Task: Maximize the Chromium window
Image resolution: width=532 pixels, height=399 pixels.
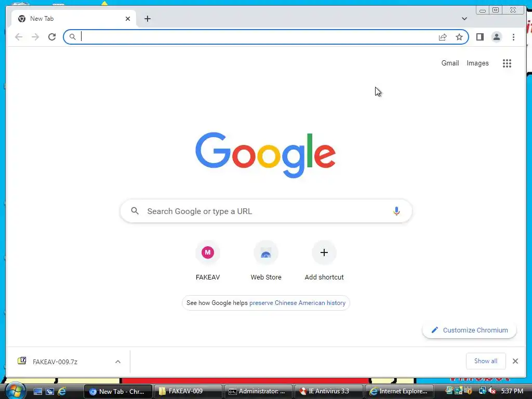Action: tap(495, 10)
